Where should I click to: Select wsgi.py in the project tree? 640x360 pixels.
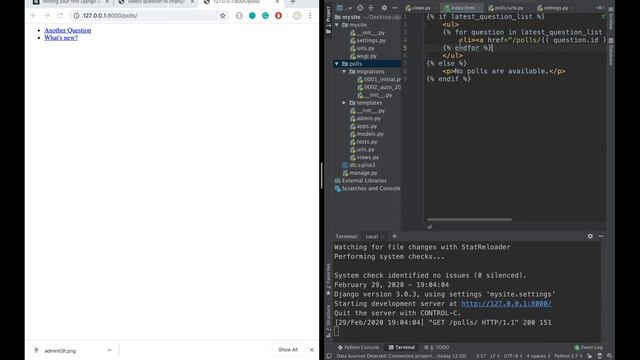363,56
